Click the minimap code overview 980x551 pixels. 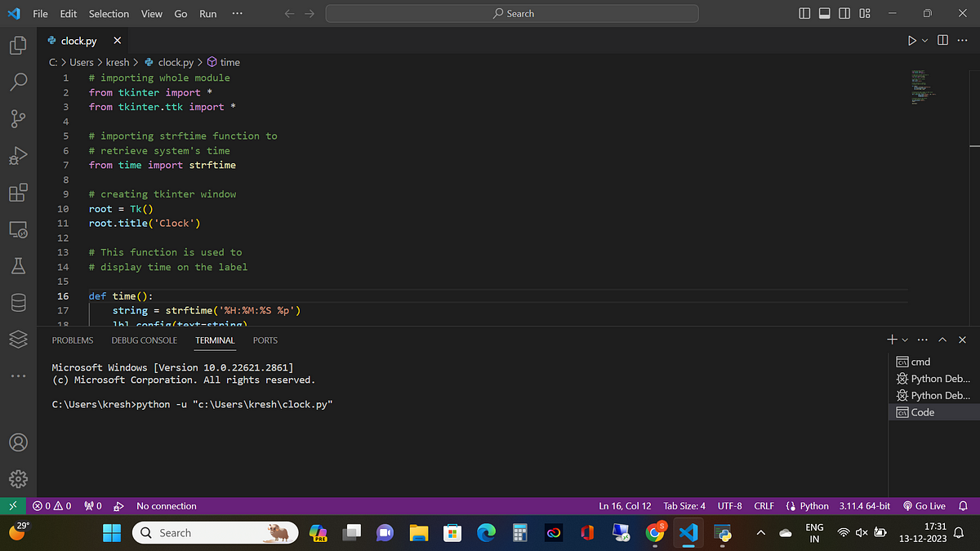pos(923,86)
